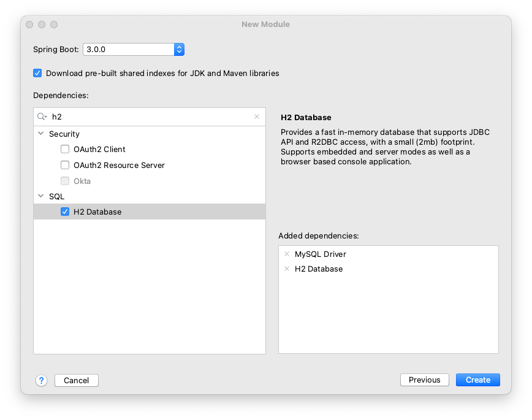
Task: Click the disabled Okta checkbox
Action: (x=65, y=181)
